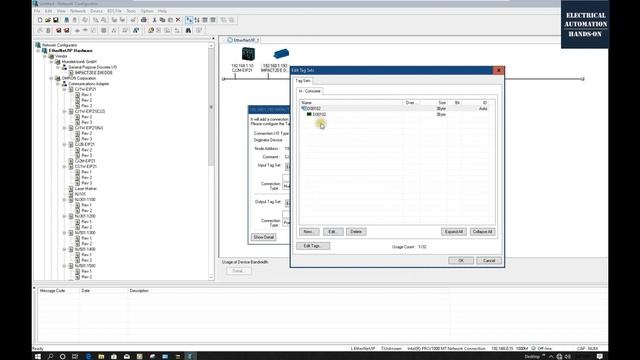Click the binoculars Find icon

pos(188,31)
